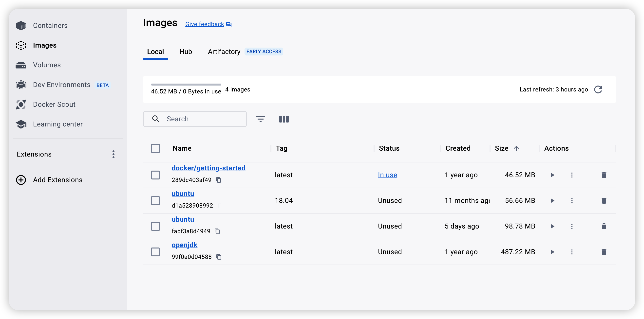This screenshot has height=319, width=644.
Task: Switch to the Hub tab
Action: coord(186,52)
